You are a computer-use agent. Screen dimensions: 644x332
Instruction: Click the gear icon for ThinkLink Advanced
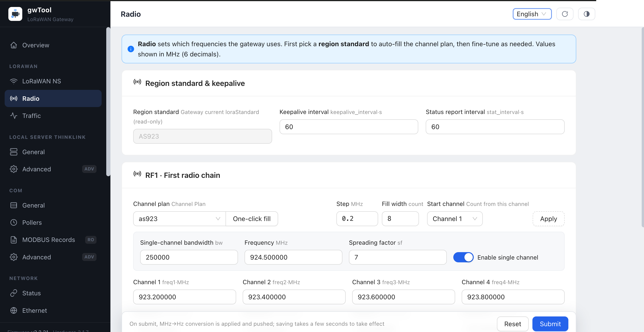pyautogui.click(x=14, y=169)
